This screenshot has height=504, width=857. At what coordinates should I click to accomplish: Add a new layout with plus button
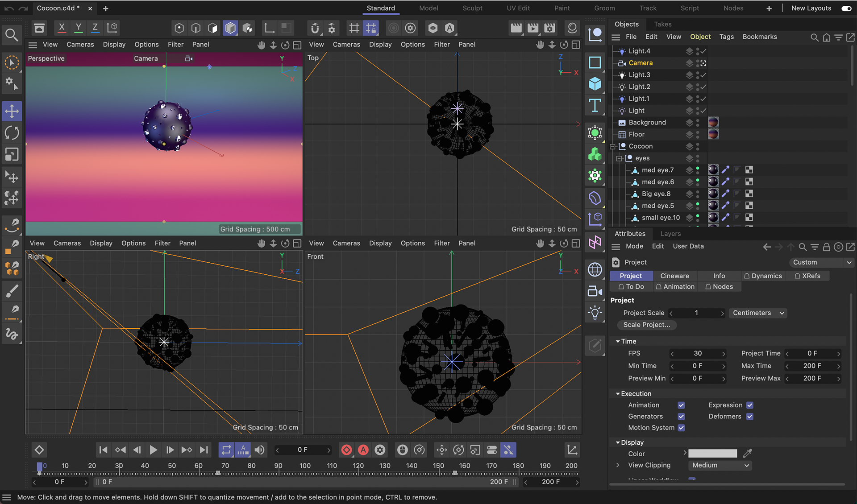pyautogui.click(x=769, y=8)
